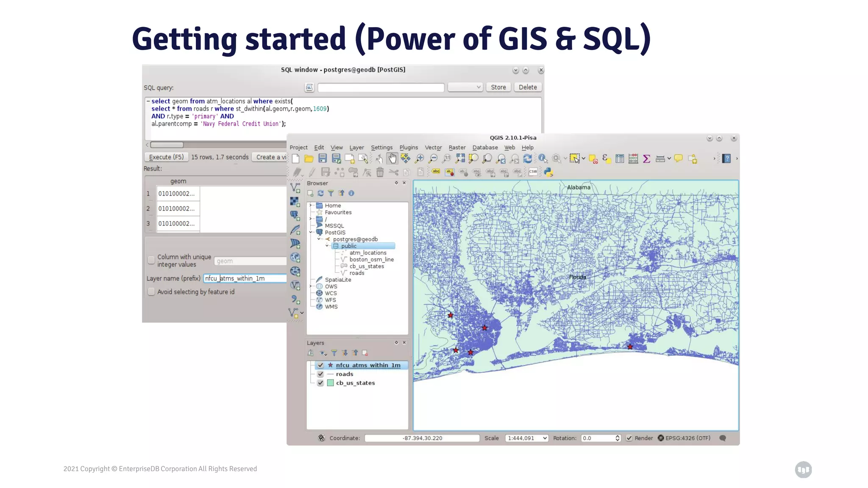Image resolution: width=868 pixels, height=488 pixels.
Task: Click the yellow abc labeling icon
Action: pyautogui.click(x=436, y=172)
